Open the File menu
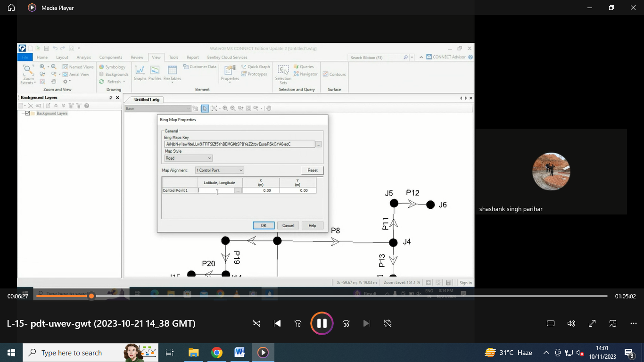 [25, 58]
